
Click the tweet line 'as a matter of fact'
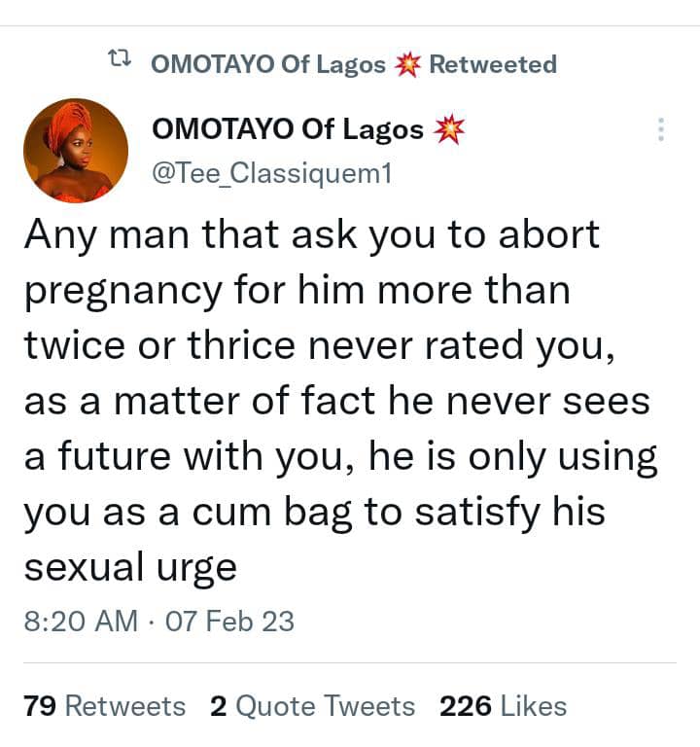[336, 401]
